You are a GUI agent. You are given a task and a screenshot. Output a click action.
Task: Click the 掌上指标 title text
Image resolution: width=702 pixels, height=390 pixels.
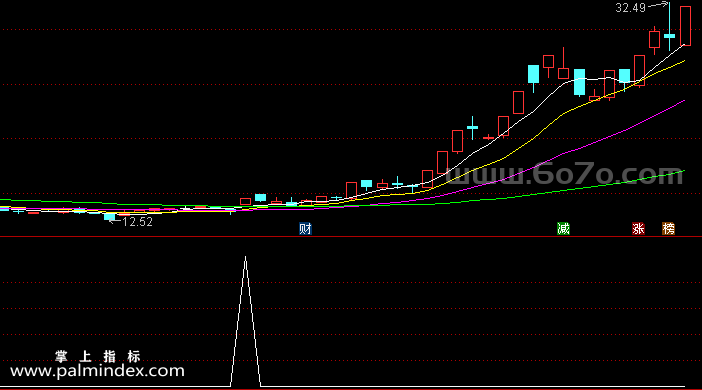[98, 356]
